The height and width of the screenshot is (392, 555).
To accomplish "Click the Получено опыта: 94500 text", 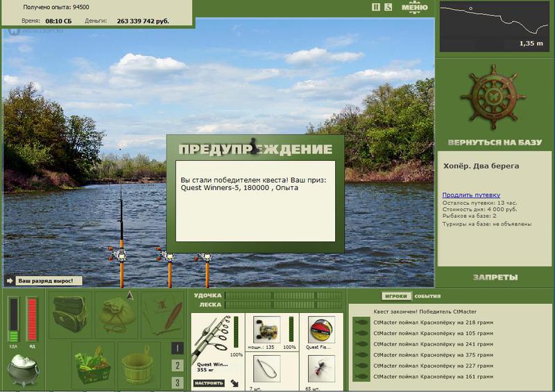I will (56, 7).
